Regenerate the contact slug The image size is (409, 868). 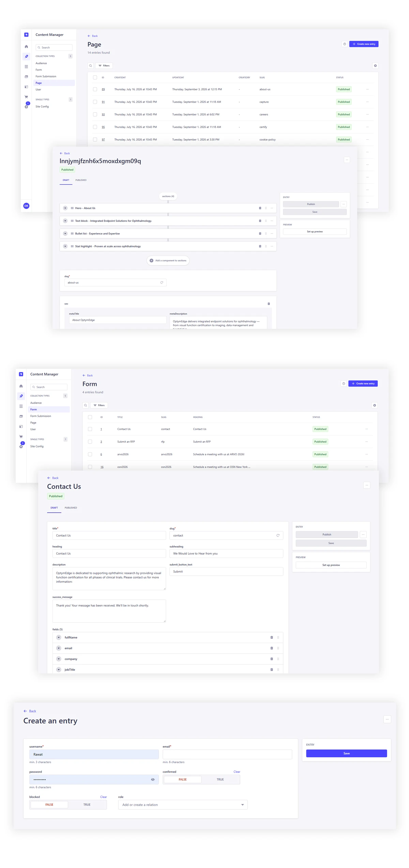pos(278,536)
